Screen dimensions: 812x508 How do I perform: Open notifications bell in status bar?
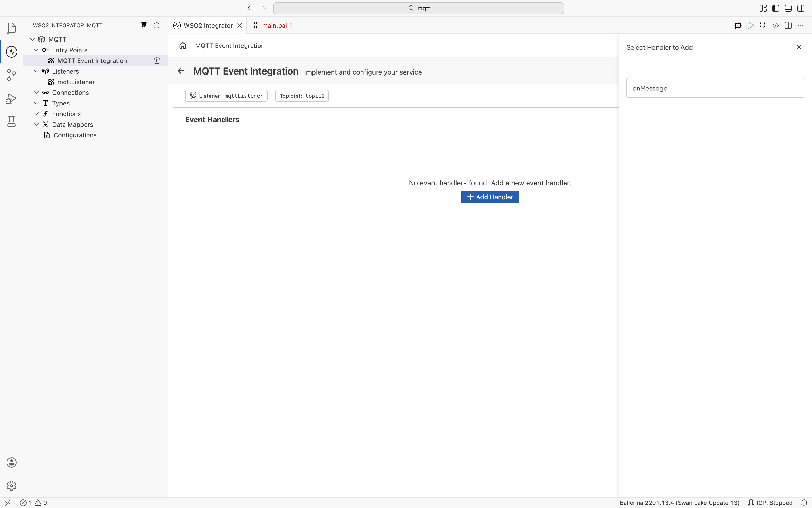coord(804,503)
